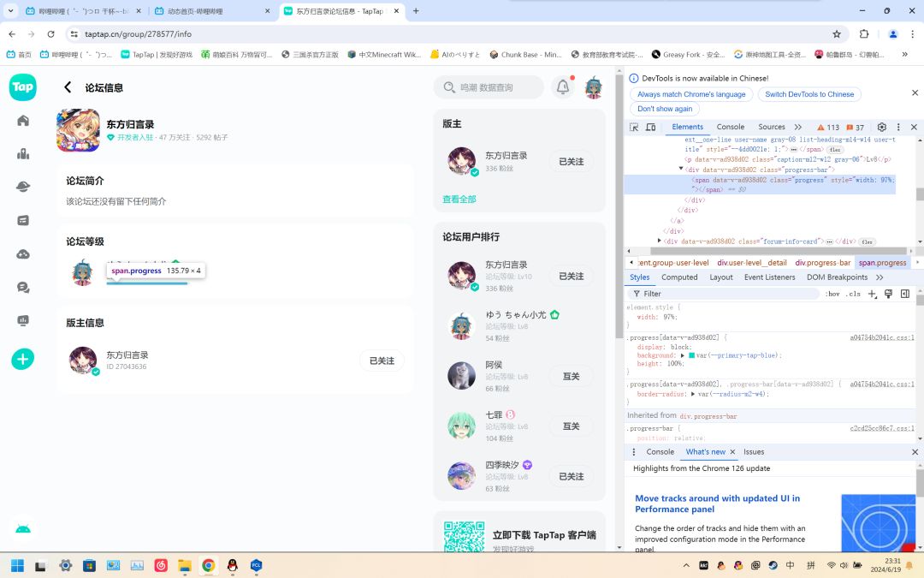
Task: Expand border-radius shorthand triangle
Action: pos(693,394)
